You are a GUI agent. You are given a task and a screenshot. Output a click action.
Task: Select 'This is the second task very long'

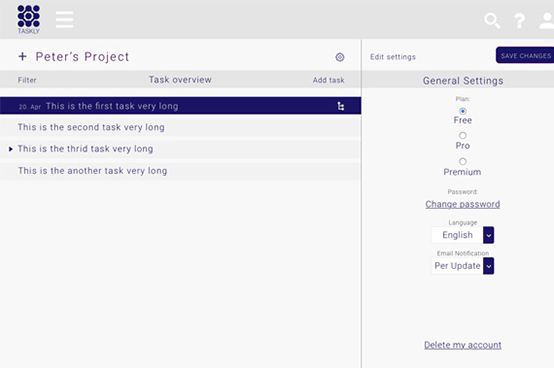click(180, 127)
